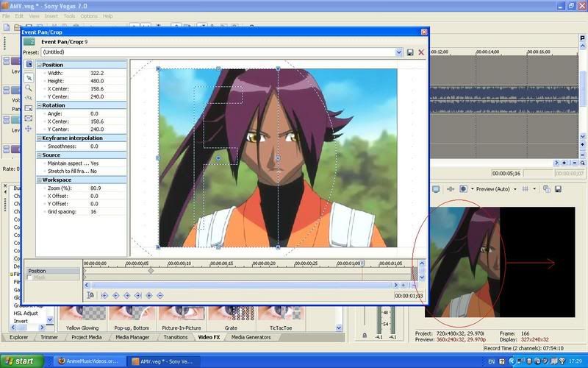The image size is (588, 368).
Task: Switch to the Project Media tab
Action: point(86,337)
